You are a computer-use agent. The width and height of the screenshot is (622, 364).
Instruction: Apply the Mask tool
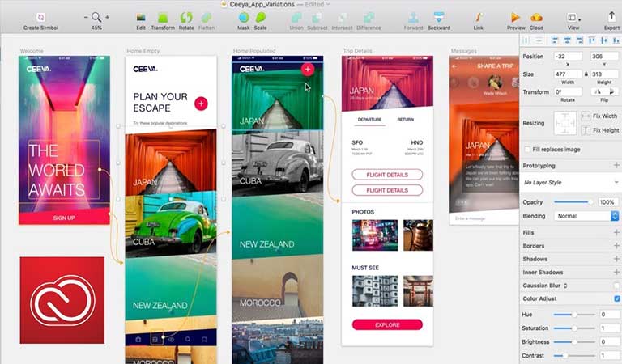click(244, 18)
